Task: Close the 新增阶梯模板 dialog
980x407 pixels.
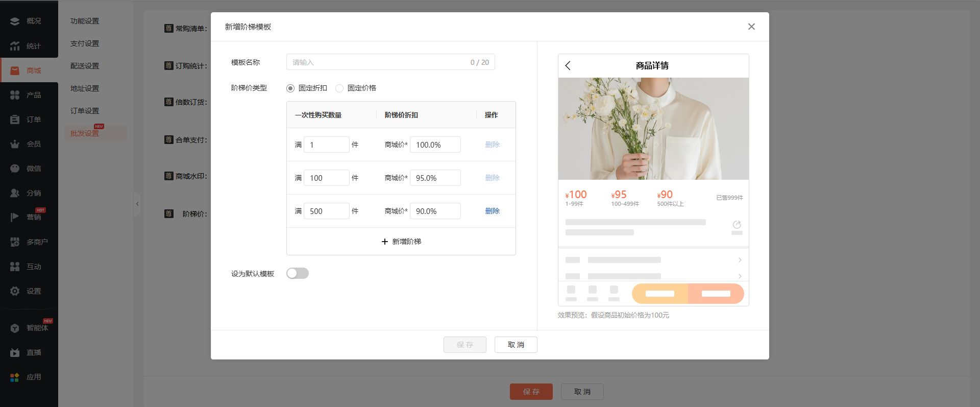Action: (x=751, y=27)
